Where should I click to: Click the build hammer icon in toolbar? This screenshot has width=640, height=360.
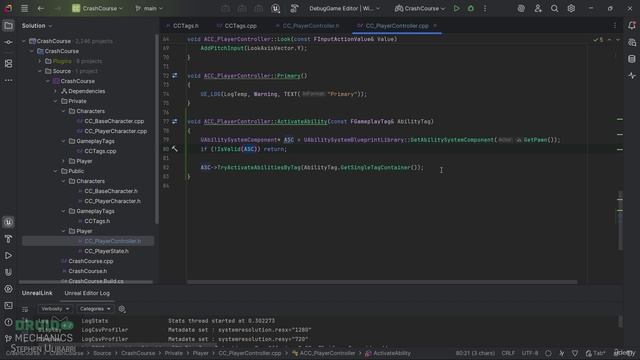coord(294,8)
